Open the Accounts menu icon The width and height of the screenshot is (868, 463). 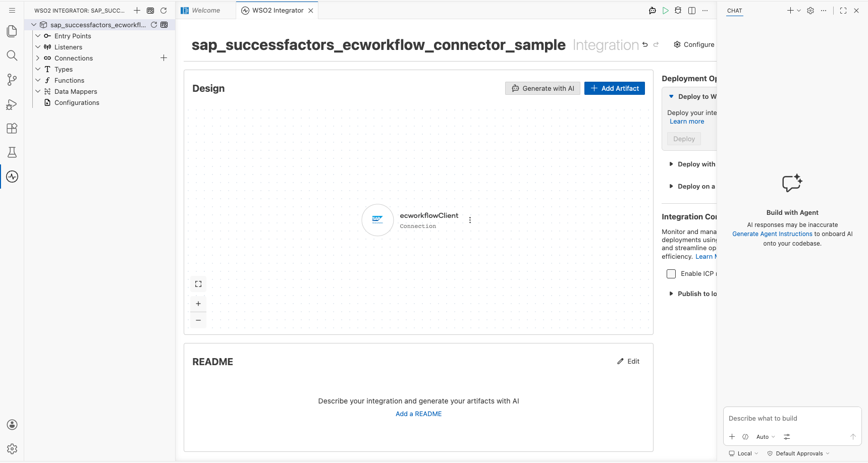click(12, 425)
